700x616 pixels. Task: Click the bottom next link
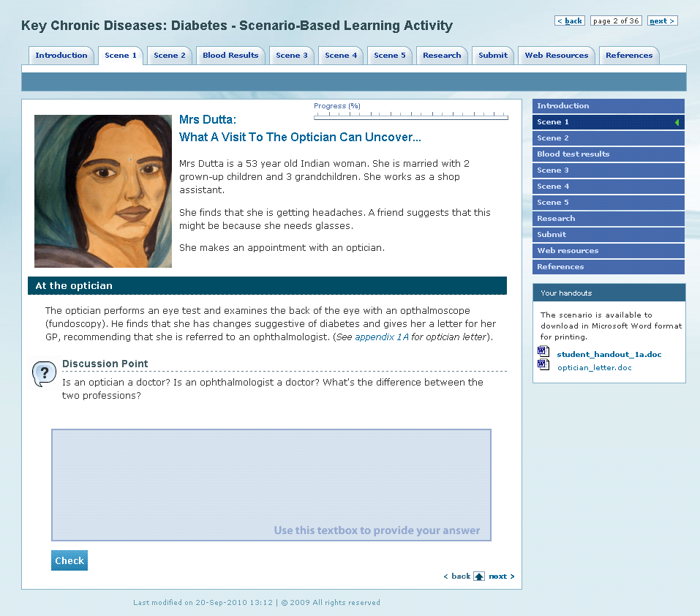tap(501, 576)
